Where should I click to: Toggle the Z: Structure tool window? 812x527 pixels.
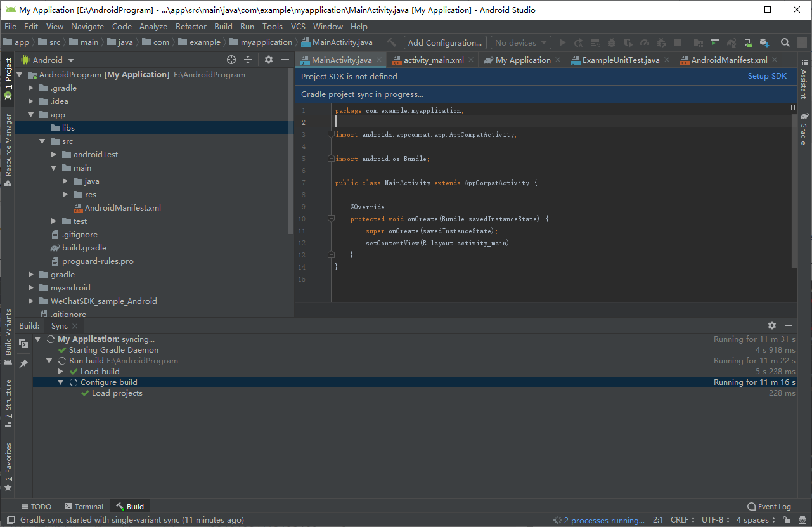click(8, 403)
